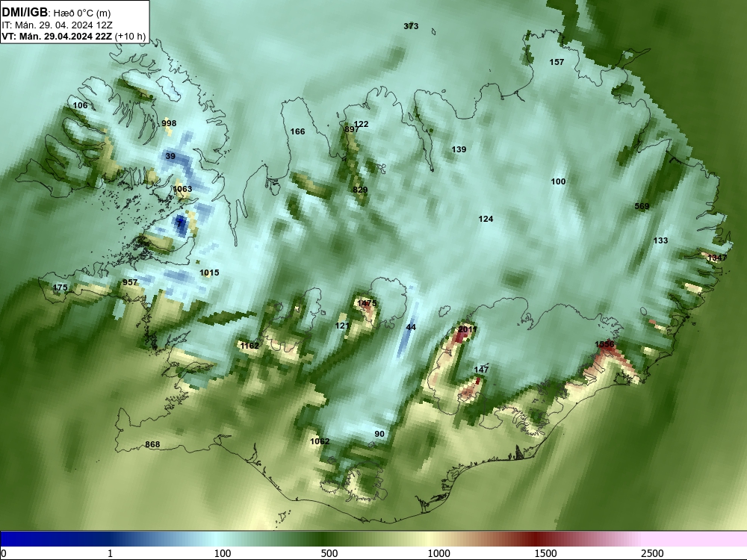Select the 'IT: Mán. 29. 04. 2024 12Z' line
747x560 pixels.
coord(58,25)
